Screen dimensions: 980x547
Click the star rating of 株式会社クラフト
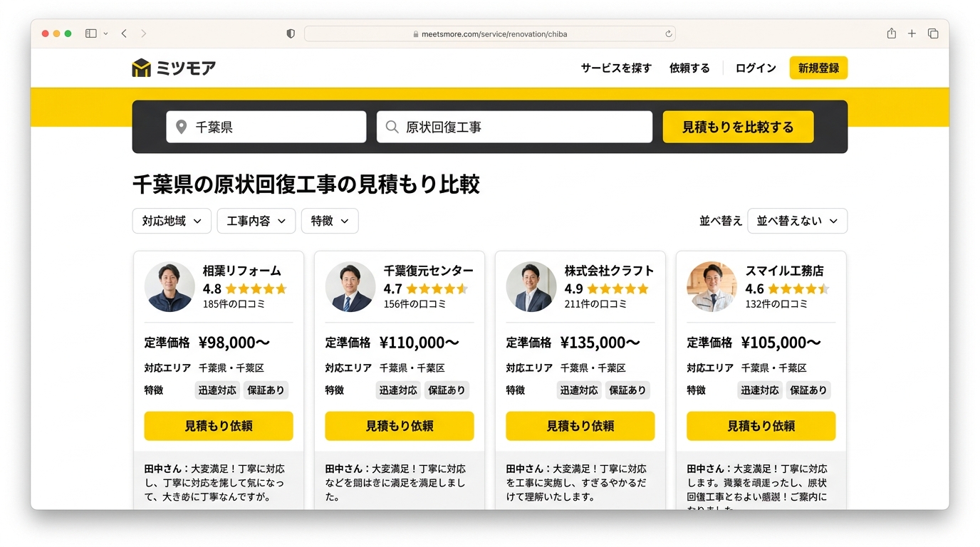tap(618, 288)
